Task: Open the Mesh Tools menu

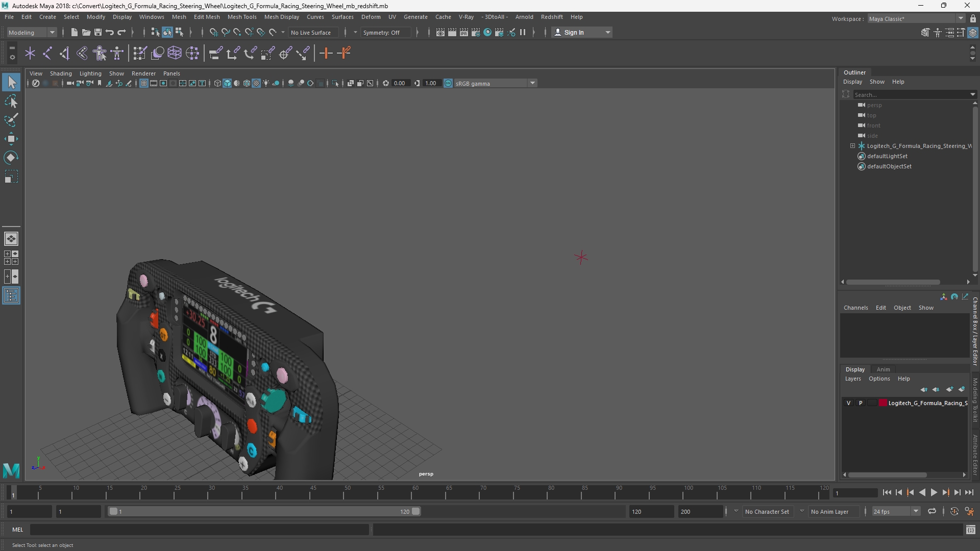Action: pyautogui.click(x=242, y=17)
